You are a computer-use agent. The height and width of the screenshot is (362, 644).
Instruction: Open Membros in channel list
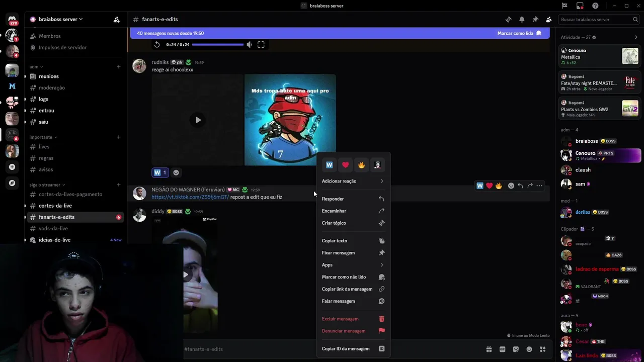75,36
